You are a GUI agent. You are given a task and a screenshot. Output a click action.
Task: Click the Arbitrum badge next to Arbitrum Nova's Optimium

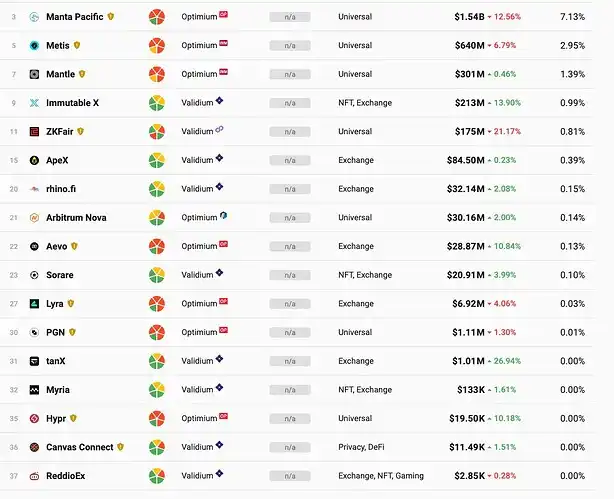tap(223, 216)
